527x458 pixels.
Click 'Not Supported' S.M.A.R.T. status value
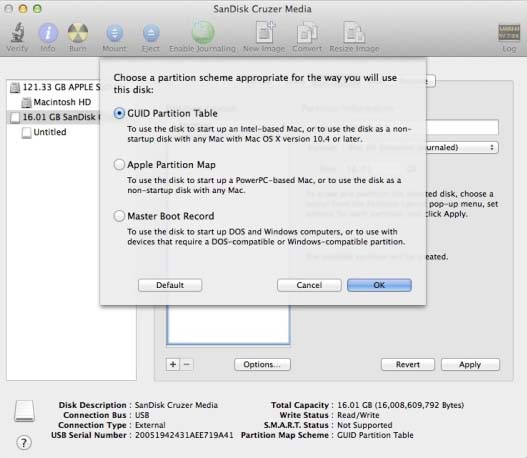click(365, 425)
